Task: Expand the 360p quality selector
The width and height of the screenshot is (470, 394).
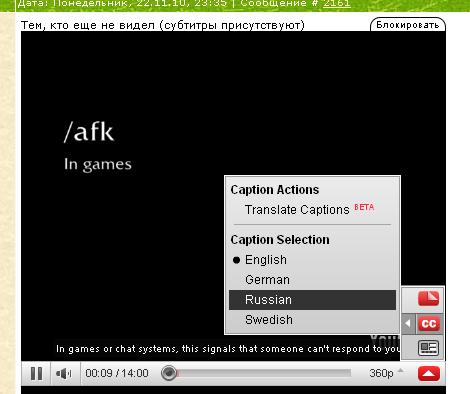Action: 386,373
